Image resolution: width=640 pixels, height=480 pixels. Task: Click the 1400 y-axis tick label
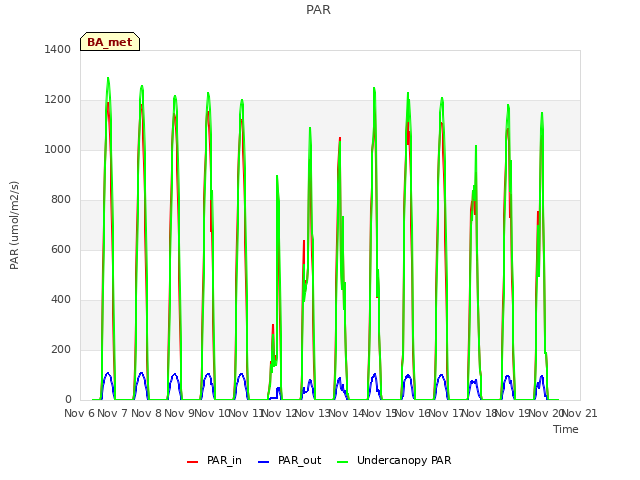pos(58,49)
